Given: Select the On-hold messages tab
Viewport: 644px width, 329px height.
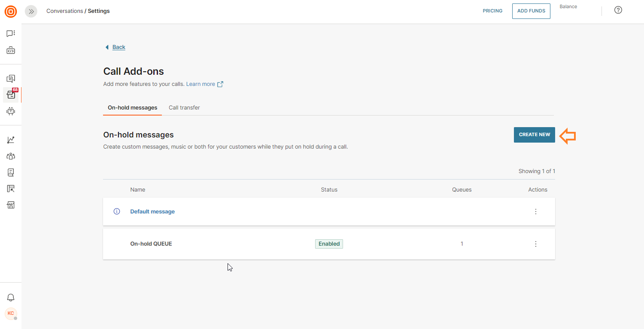Looking at the screenshot, I should pyautogui.click(x=132, y=108).
